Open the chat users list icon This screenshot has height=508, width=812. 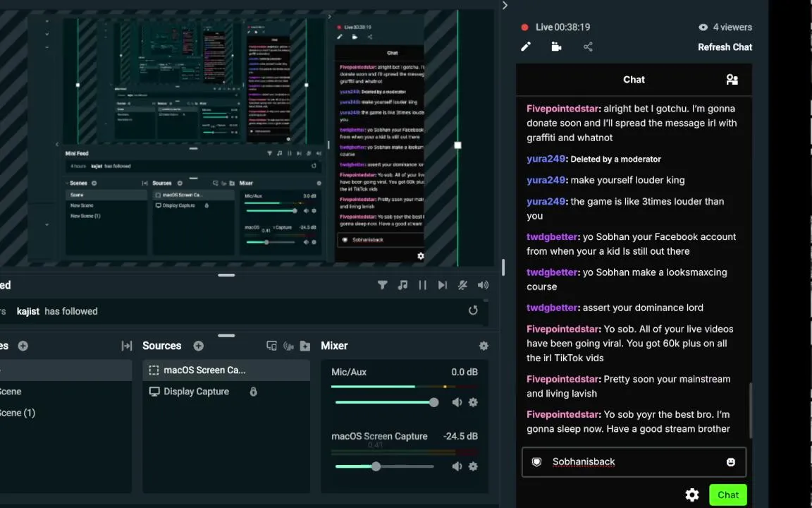732,79
